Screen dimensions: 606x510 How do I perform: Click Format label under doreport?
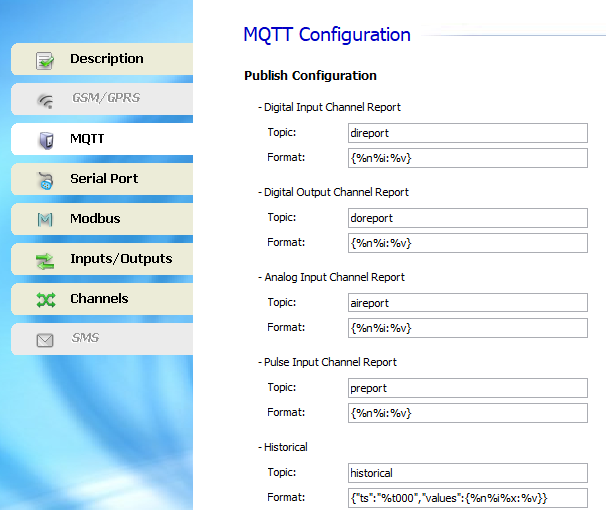286,242
